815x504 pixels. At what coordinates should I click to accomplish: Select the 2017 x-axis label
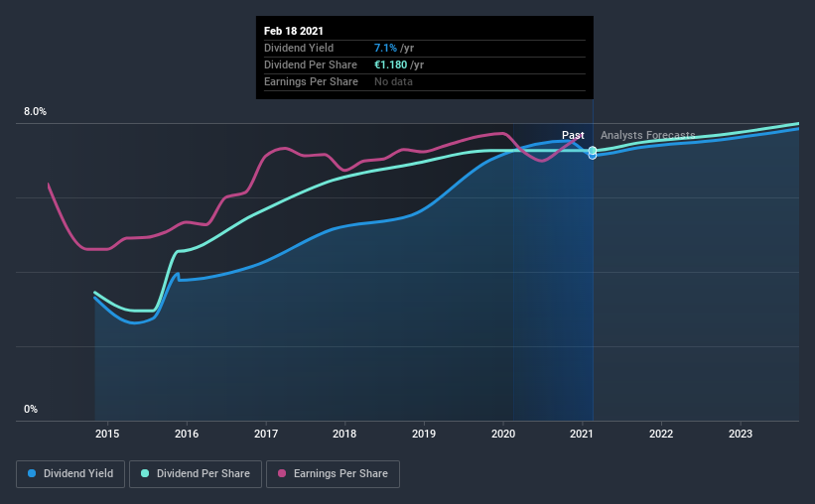pyautogui.click(x=266, y=434)
